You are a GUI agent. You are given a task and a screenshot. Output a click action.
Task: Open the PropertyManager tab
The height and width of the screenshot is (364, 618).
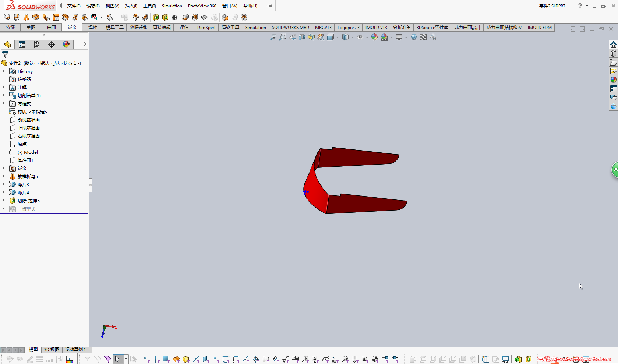coord(22,45)
